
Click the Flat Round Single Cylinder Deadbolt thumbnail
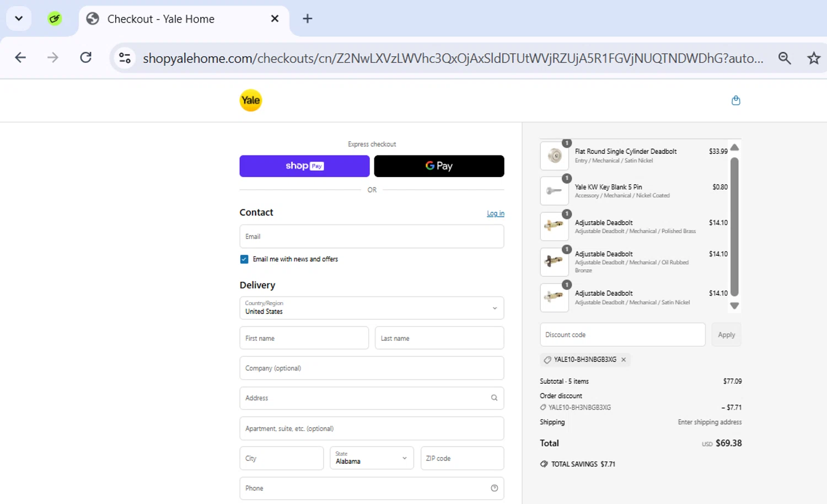(554, 156)
